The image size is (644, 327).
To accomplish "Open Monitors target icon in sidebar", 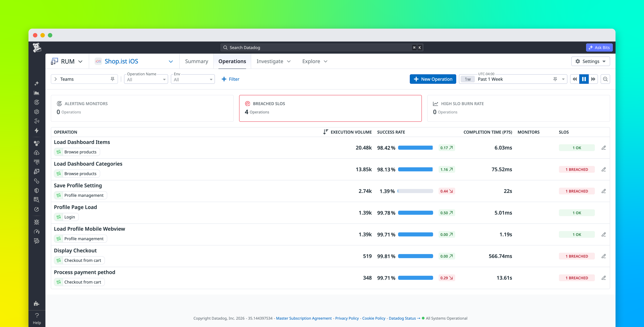I will point(37,102).
